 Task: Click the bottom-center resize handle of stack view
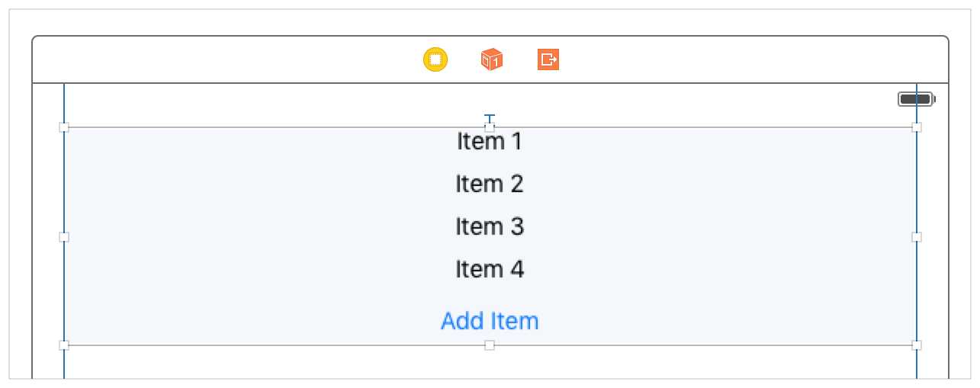490,345
